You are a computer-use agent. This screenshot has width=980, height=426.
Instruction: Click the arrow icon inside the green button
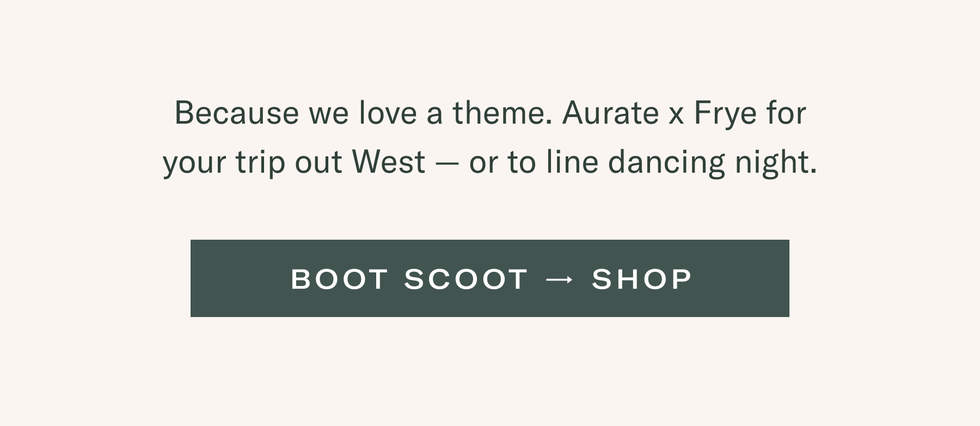559,279
